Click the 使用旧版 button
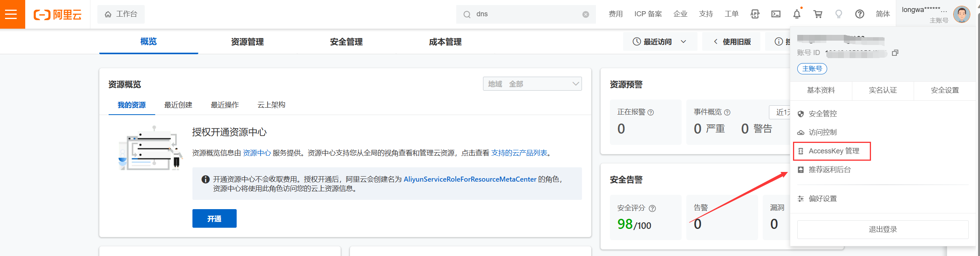This screenshot has width=980, height=256. 732,41
